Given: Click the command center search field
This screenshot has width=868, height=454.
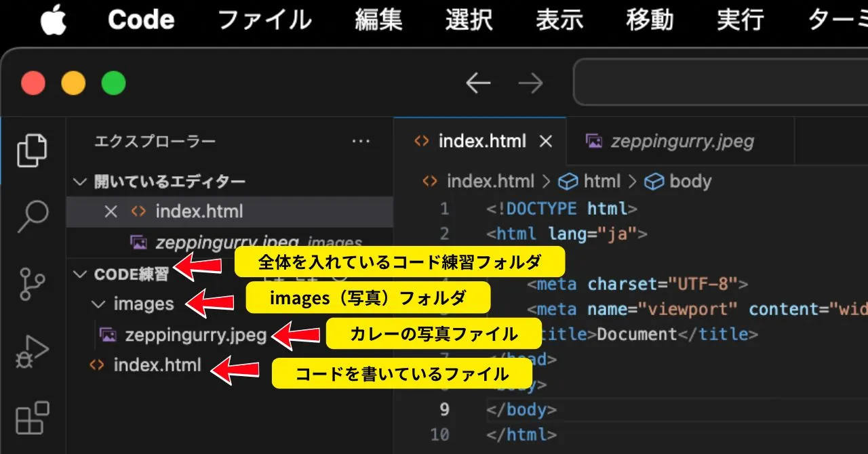Looking at the screenshot, I should [x=720, y=83].
